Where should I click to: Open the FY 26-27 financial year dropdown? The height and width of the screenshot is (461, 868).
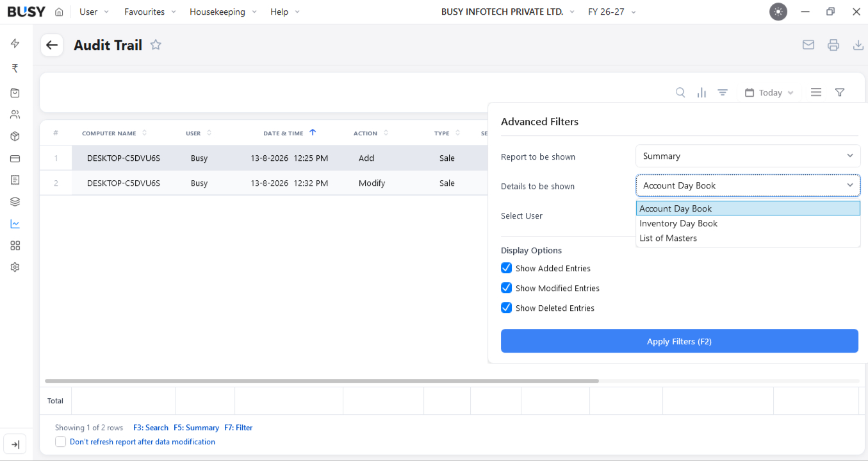pyautogui.click(x=612, y=12)
